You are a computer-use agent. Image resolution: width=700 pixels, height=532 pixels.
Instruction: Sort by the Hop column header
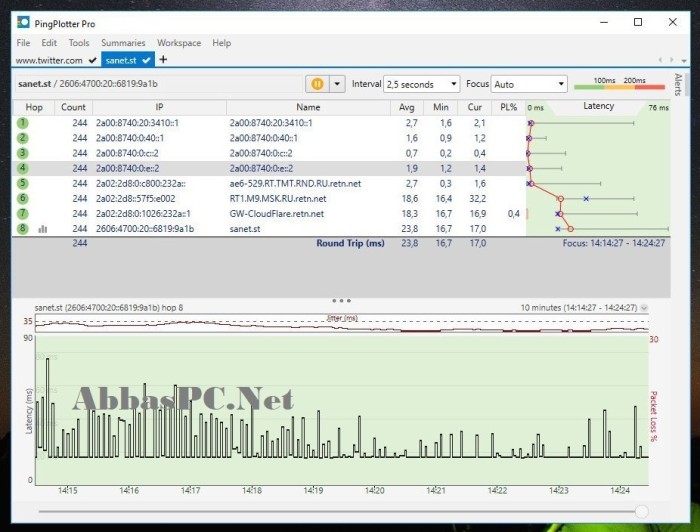pyautogui.click(x=34, y=107)
